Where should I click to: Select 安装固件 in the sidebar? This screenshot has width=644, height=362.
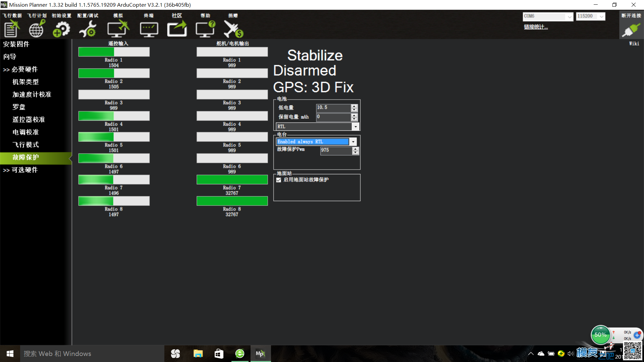tap(16, 44)
